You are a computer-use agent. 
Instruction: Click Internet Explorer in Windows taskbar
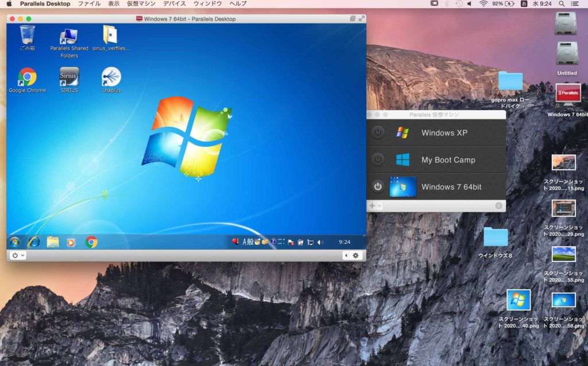pyautogui.click(x=34, y=242)
